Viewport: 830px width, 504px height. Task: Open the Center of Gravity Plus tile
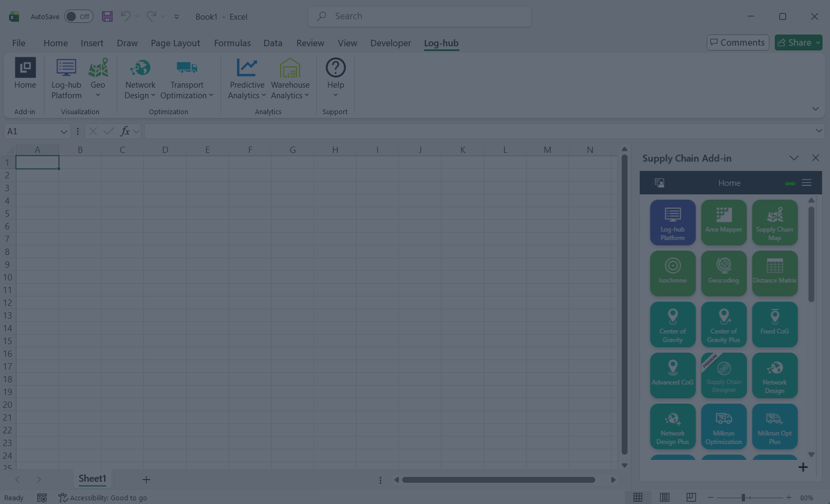click(724, 324)
